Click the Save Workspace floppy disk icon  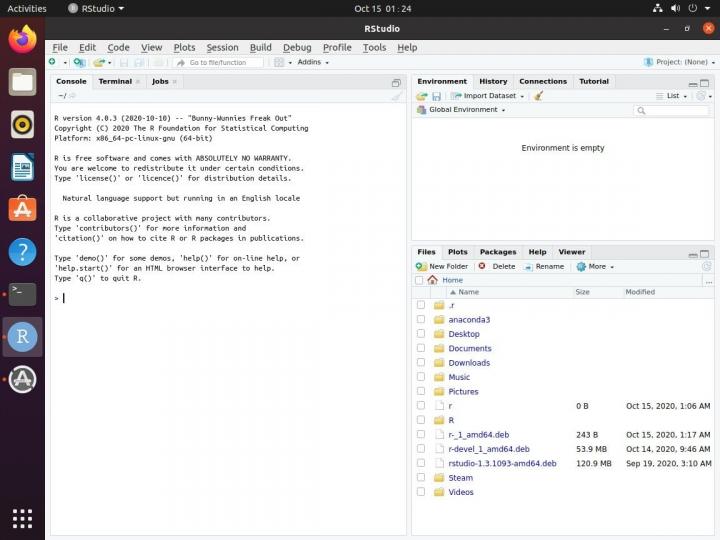[x=437, y=96]
